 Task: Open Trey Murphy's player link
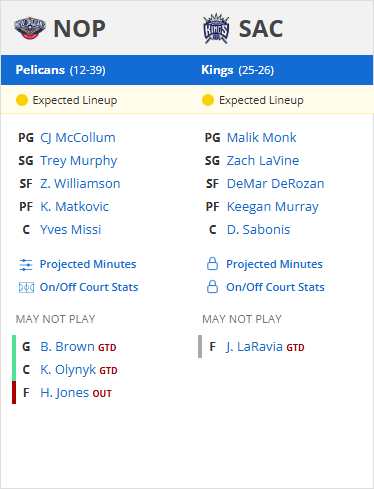pos(79,161)
